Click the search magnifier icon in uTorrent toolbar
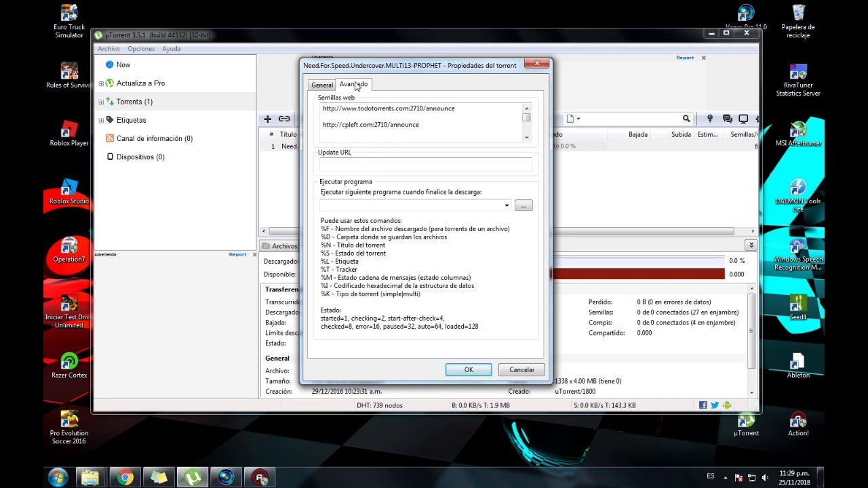The image size is (868, 488). point(686,119)
